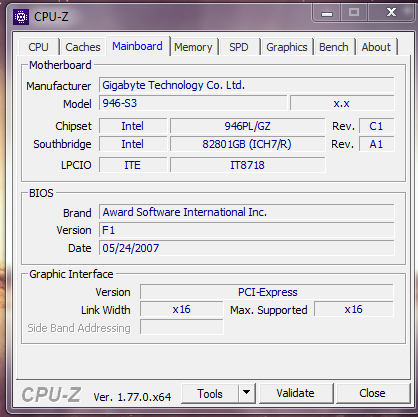This screenshot has height=417, width=418.
Task: Click chipset vendor Intel field
Action: point(133,126)
